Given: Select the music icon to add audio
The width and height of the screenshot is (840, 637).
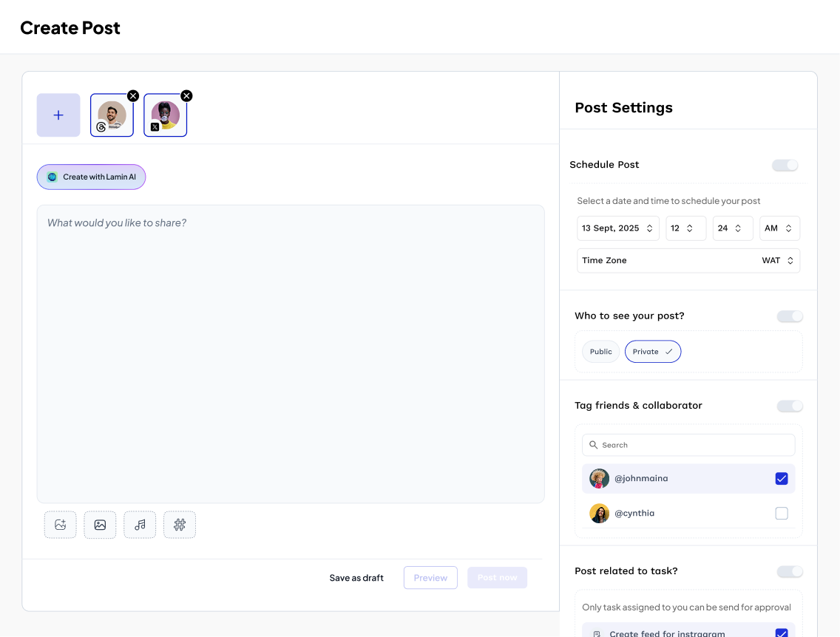Looking at the screenshot, I should 140,524.
